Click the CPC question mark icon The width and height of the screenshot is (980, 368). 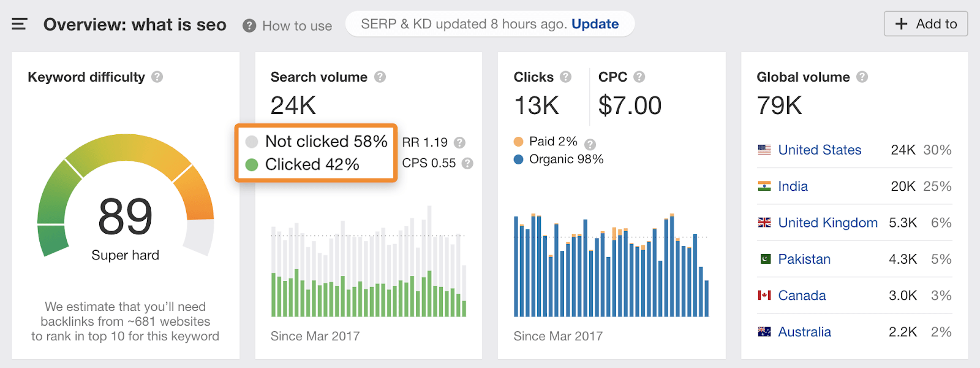pyautogui.click(x=639, y=77)
